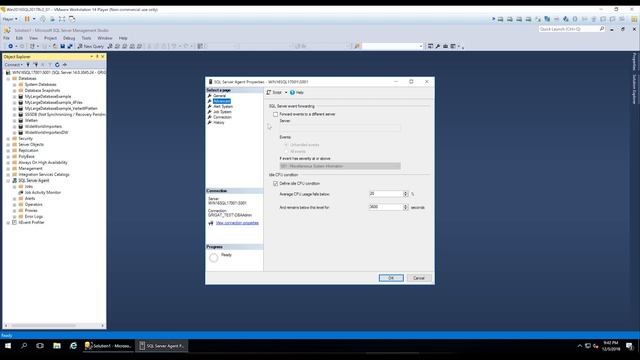Select the Unhandled events radio button

point(286,145)
